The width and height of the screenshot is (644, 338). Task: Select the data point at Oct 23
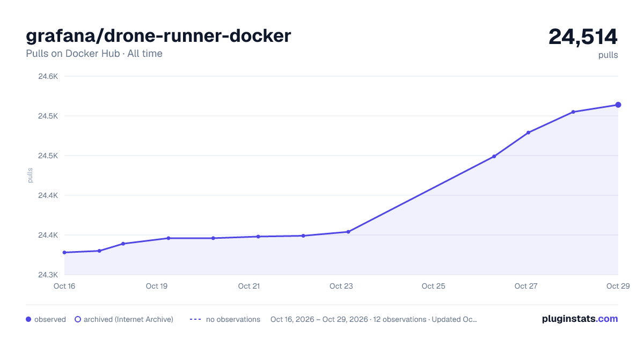[x=348, y=232]
